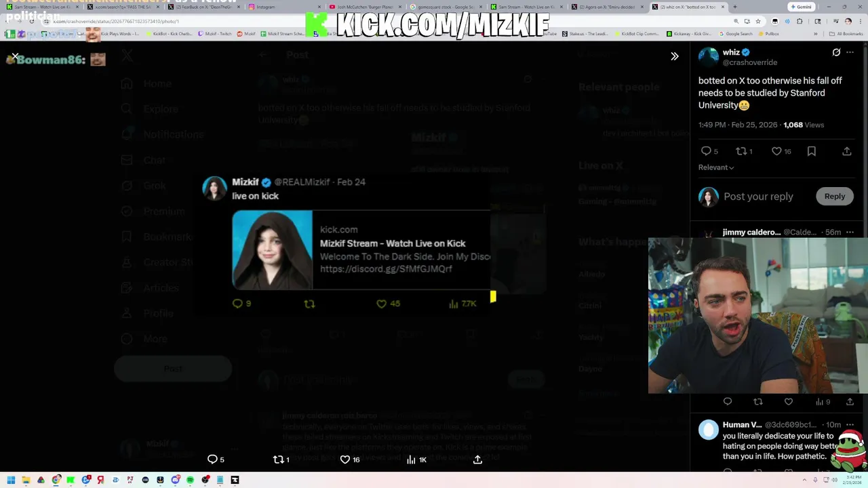Collapse the side panel with double chevron

[675, 56]
